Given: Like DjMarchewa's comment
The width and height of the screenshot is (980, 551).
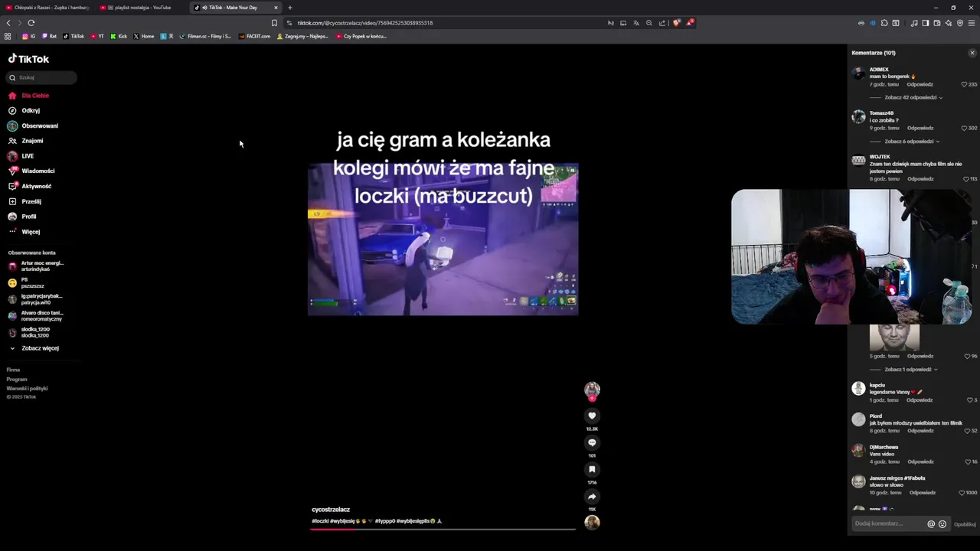Looking at the screenshot, I should [x=966, y=462].
